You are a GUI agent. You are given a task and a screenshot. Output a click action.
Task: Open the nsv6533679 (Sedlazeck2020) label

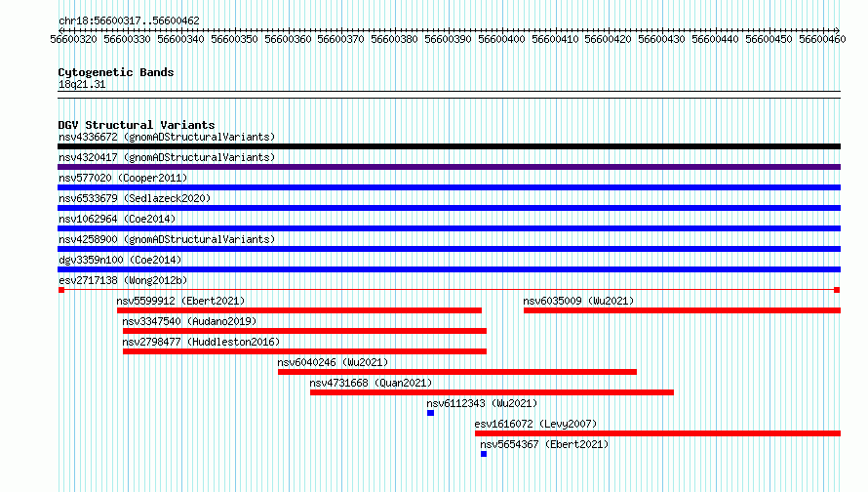pyautogui.click(x=135, y=198)
